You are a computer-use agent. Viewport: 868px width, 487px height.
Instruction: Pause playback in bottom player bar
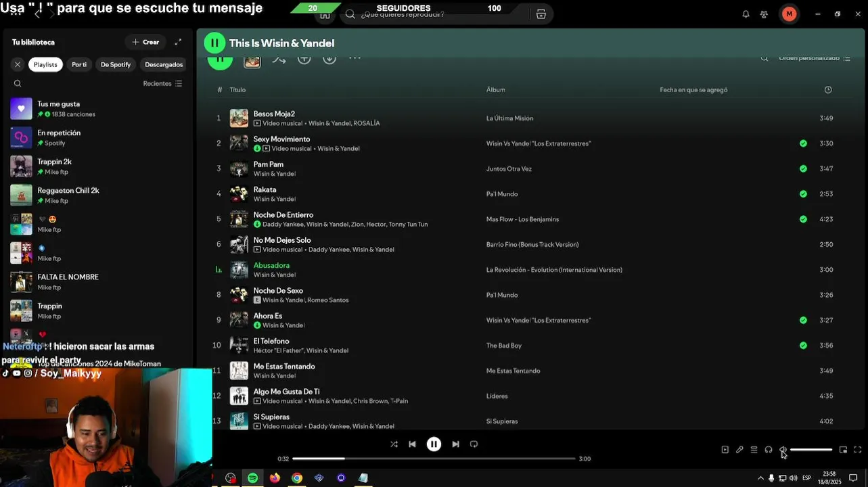click(x=434, y=444)
